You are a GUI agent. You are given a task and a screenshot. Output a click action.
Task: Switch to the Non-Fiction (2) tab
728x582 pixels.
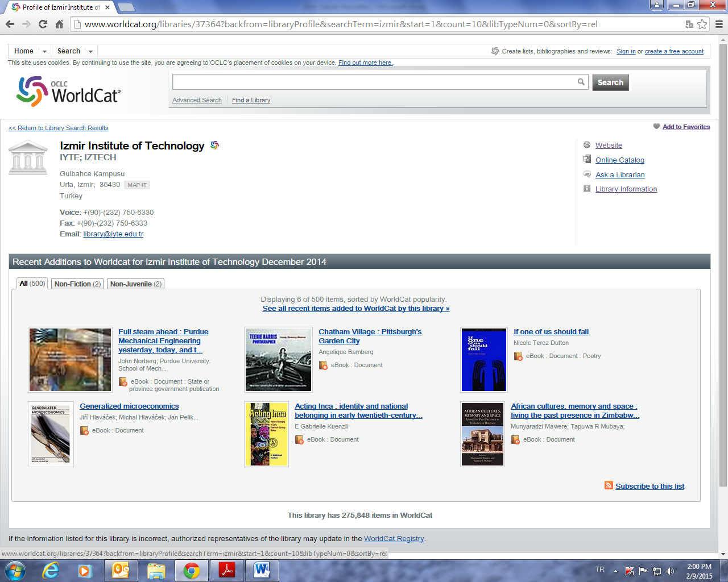(x=77, y=284)
